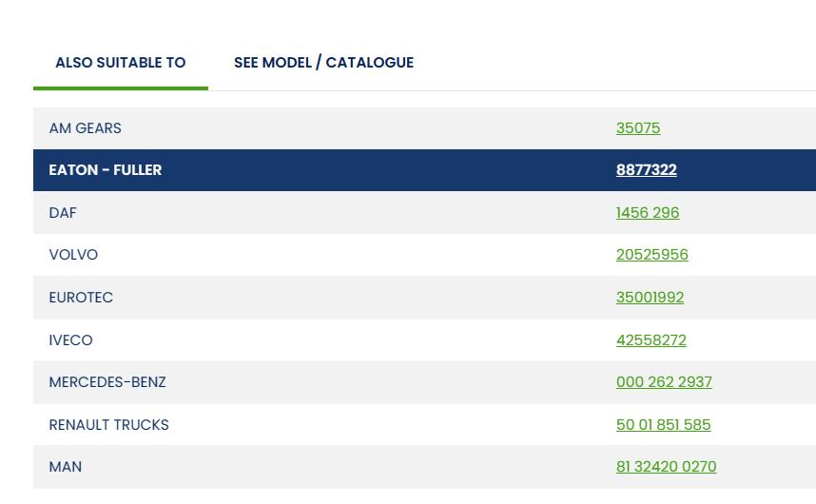The height and width of the screenshot is (504, 816).
Task: Click Eaton-Fuller part number 8877322
Action: pyautogui.click(x=646, y=170)
